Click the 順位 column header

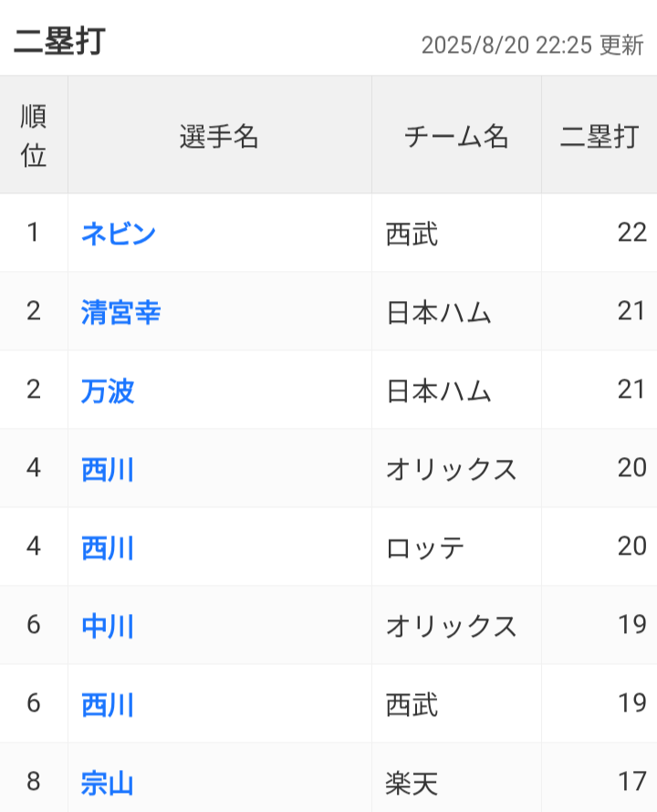point(34,136)
